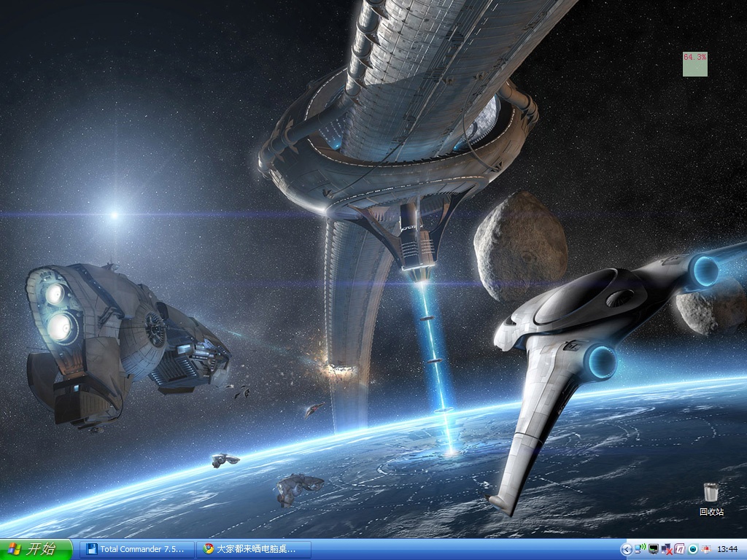Click the OneNote tray icon

[x=680, y=548]
